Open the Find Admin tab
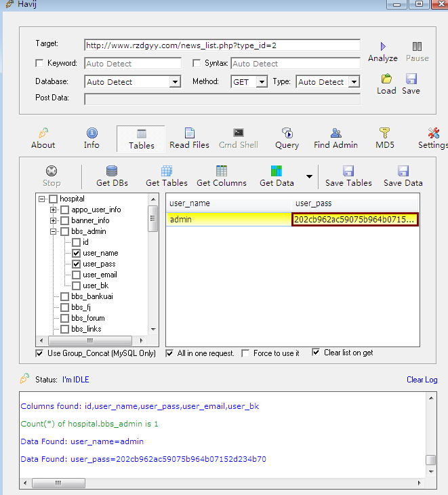Image resolution: width=448 pixels, height=495 pixels. point(335,138)
